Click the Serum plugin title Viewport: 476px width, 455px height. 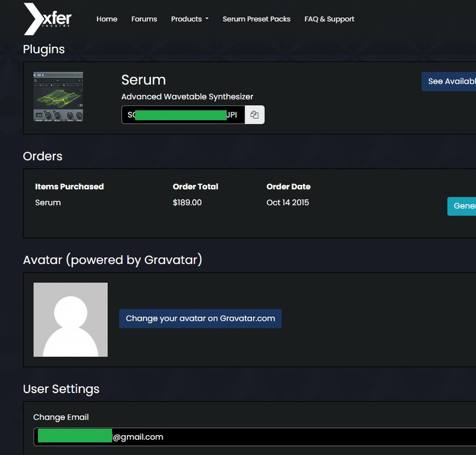(143, 80)
